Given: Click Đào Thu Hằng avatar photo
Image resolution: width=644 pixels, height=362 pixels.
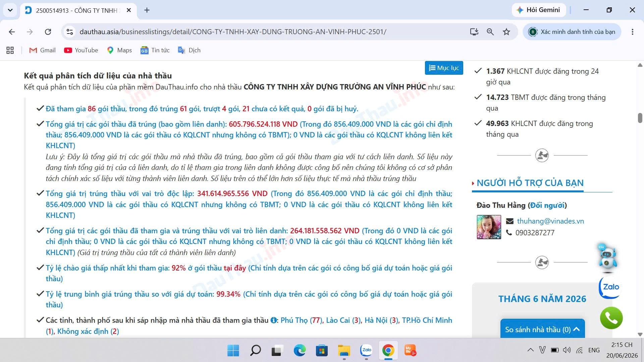Looking at the screenshot, I should (489, 227).
